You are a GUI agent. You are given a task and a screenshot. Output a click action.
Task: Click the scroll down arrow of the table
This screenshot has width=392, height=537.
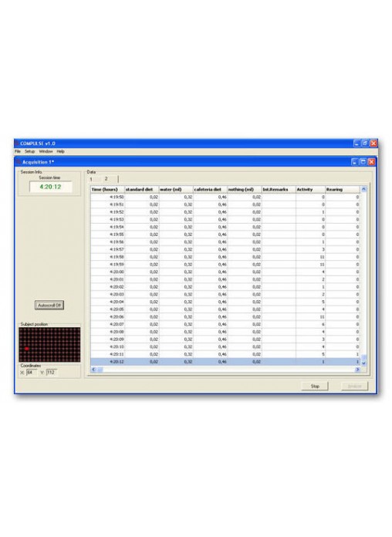363,363
